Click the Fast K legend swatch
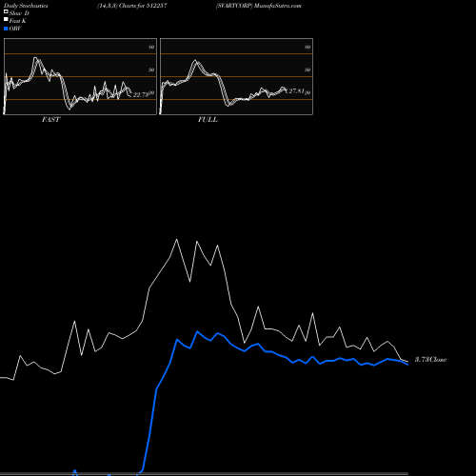This screenshot has width=476, height=476. click(x=6, y=20)
